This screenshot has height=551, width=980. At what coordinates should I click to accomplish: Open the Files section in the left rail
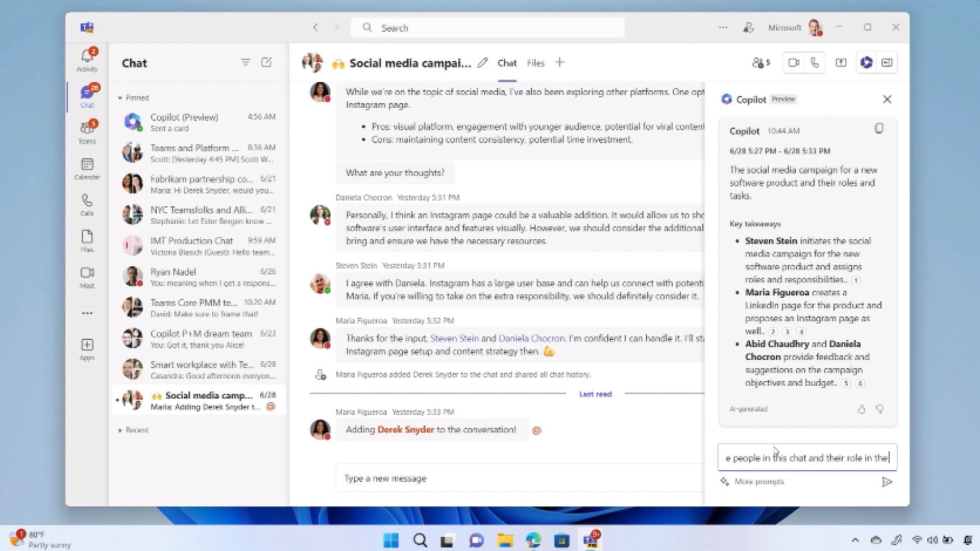click(x=87, y=240)
